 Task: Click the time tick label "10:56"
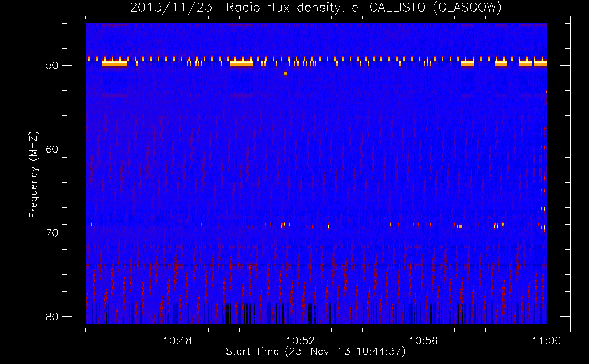pos(424,341)
